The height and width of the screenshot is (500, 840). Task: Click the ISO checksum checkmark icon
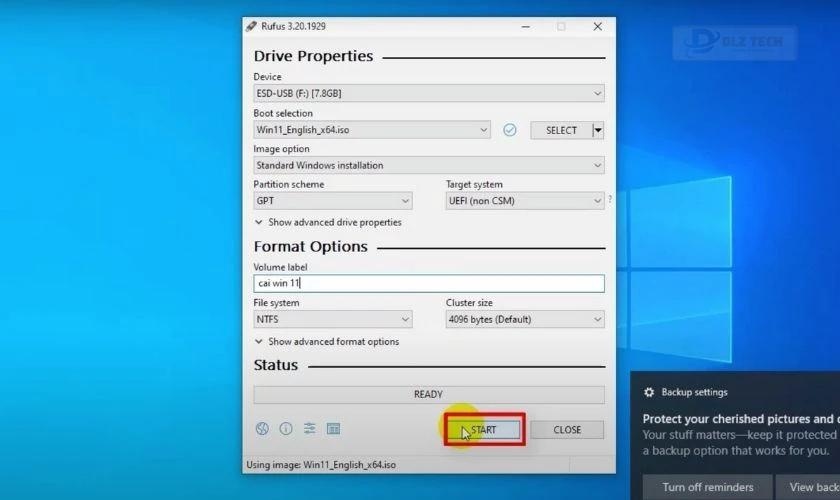coord(509,130)
